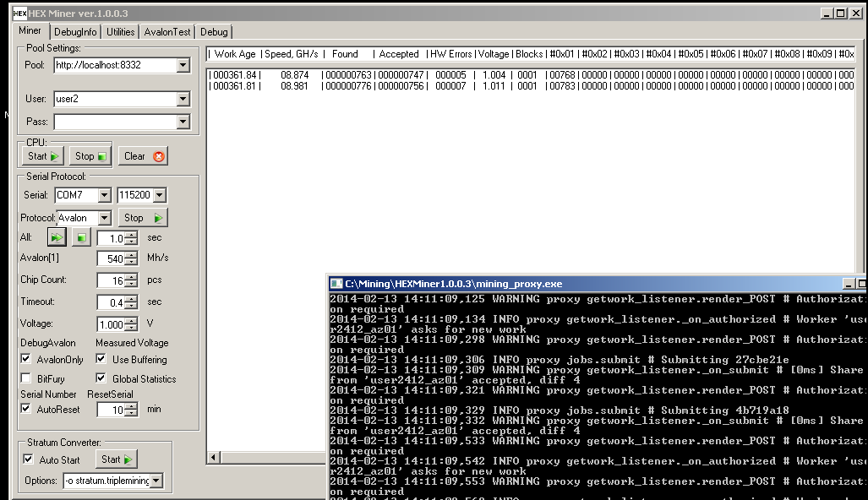Expand the 115200 baud rate dropdown

coord(160,195)
